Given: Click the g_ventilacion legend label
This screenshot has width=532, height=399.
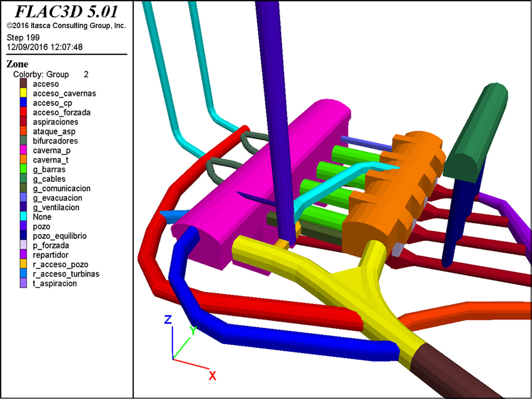Looking at the screenshot, I should click(56, 208).
